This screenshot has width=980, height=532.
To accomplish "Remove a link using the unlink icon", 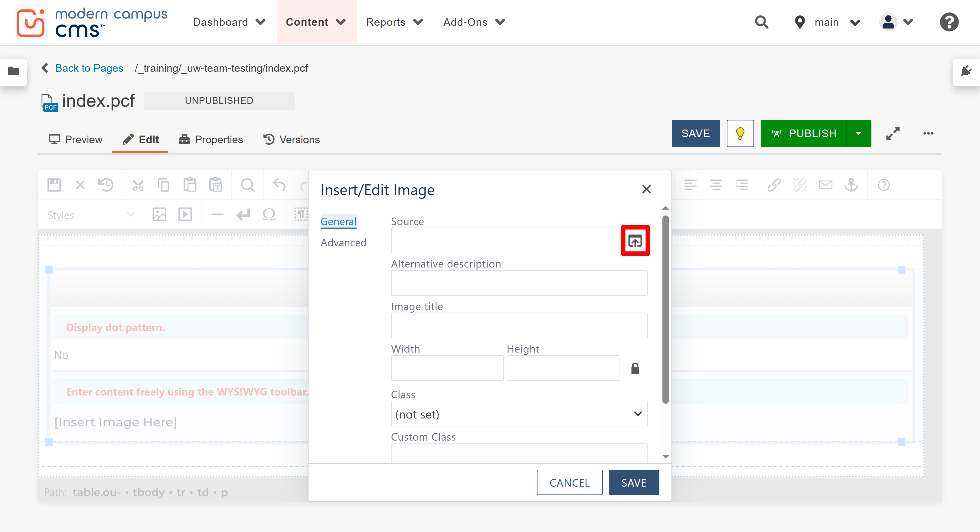I will [800, 185].
